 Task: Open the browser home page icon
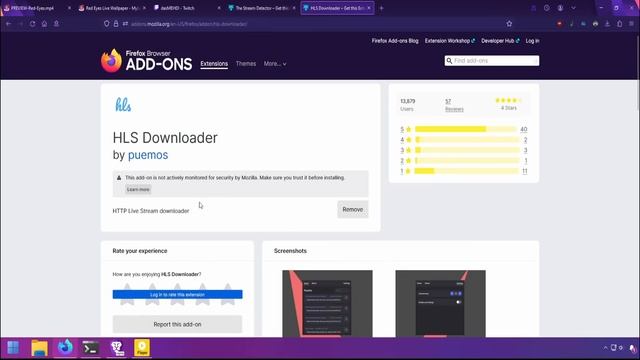[x=44, y=24]
